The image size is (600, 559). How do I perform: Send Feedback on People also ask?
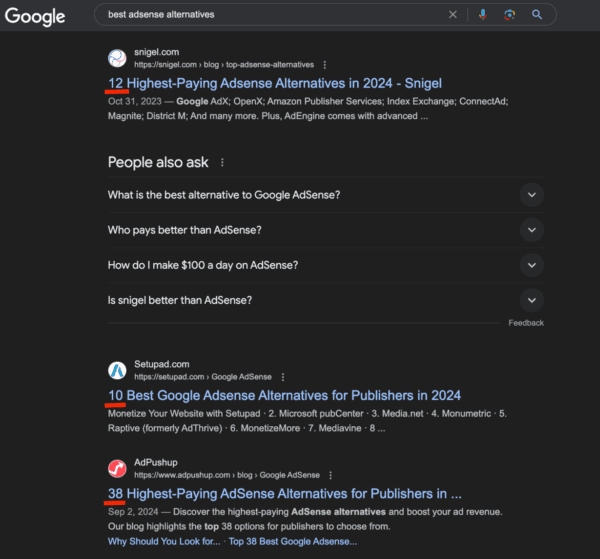[526, 323]
